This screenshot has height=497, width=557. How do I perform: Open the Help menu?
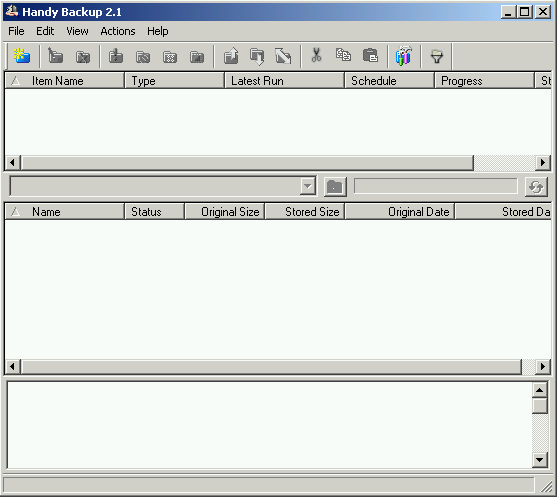pos(158,31)
